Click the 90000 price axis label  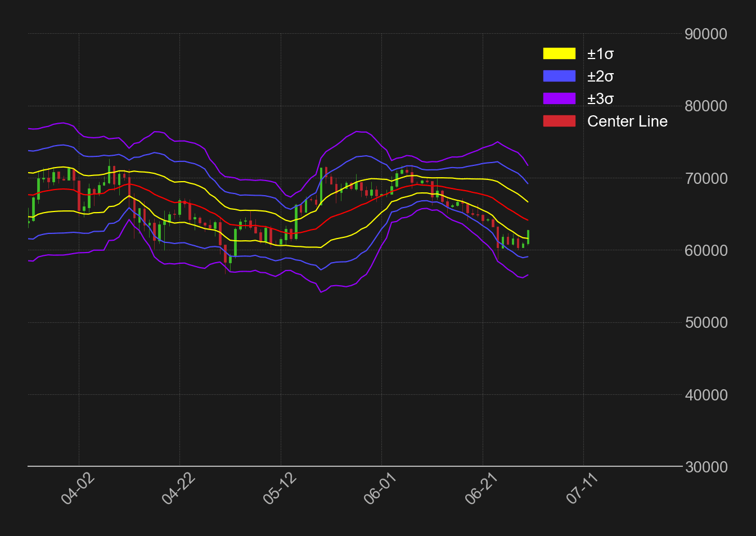click(x=705, y=34)
